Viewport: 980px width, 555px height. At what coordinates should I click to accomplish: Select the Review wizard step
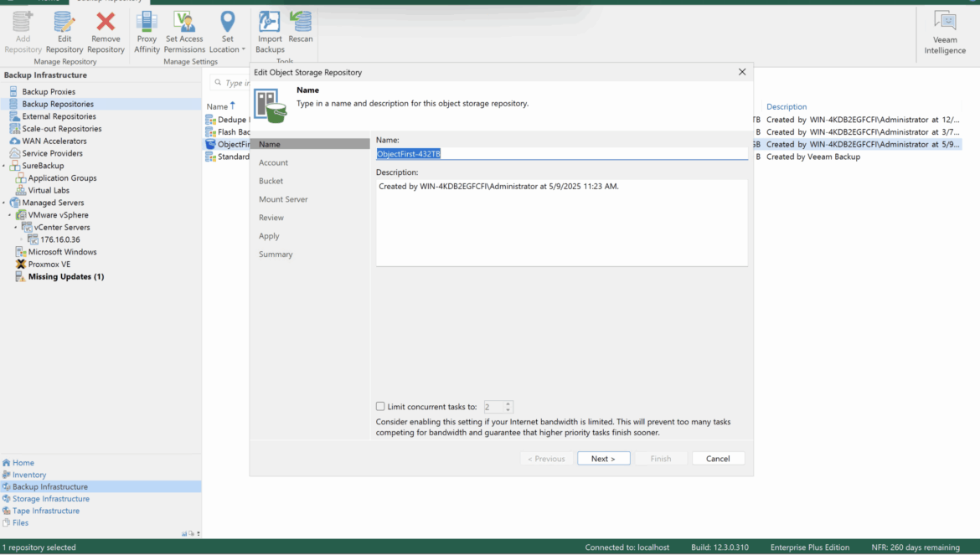coord(271,218)
